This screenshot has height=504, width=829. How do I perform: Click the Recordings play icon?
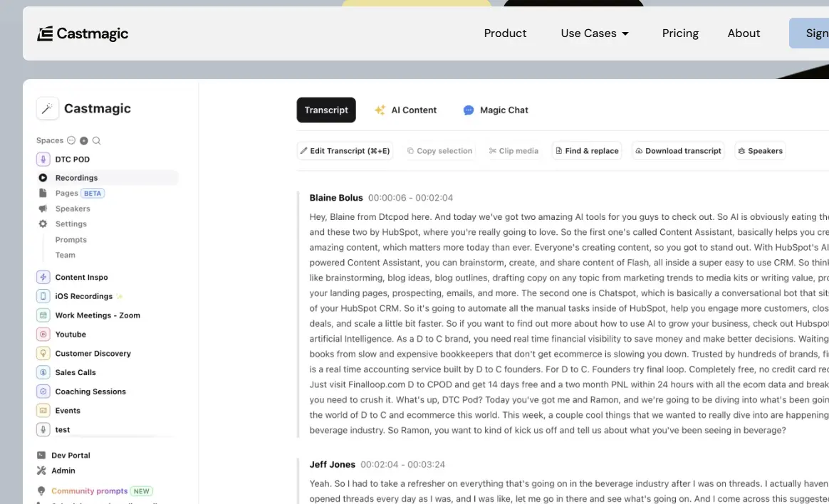pos(43,178)
